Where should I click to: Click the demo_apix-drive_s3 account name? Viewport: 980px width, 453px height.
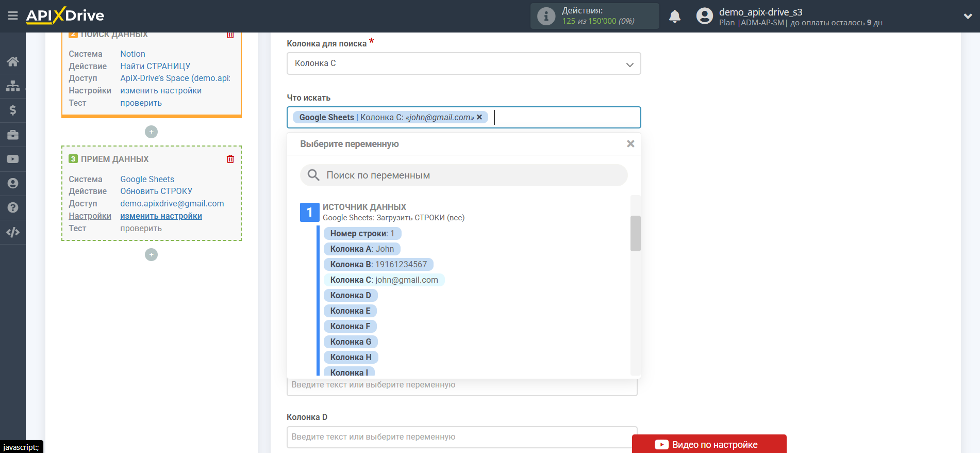761,12
